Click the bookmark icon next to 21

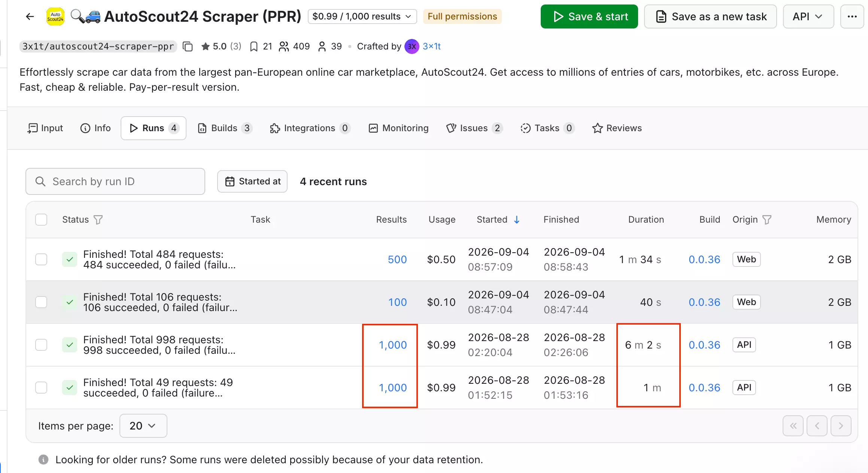coord(254,46)
